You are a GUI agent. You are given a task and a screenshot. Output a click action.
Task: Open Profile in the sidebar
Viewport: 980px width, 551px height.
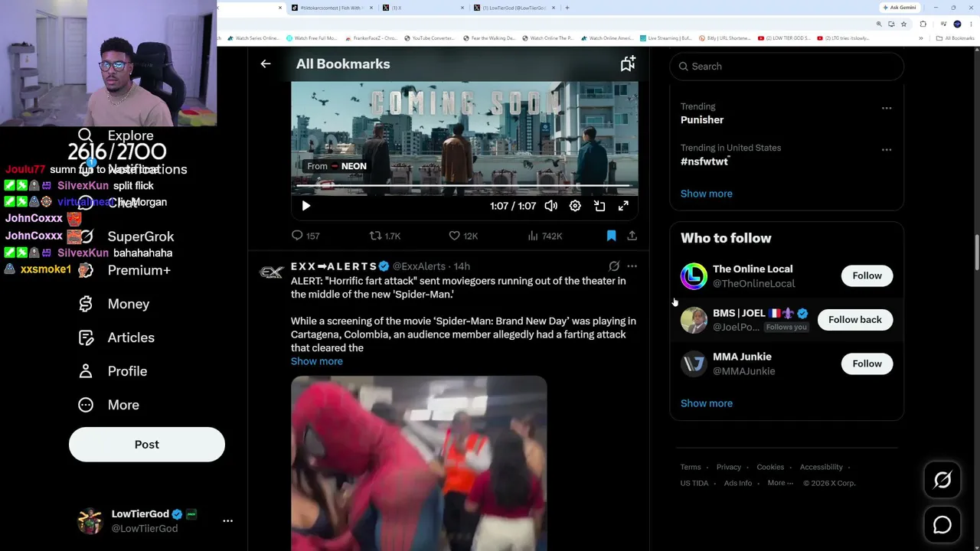113,371
